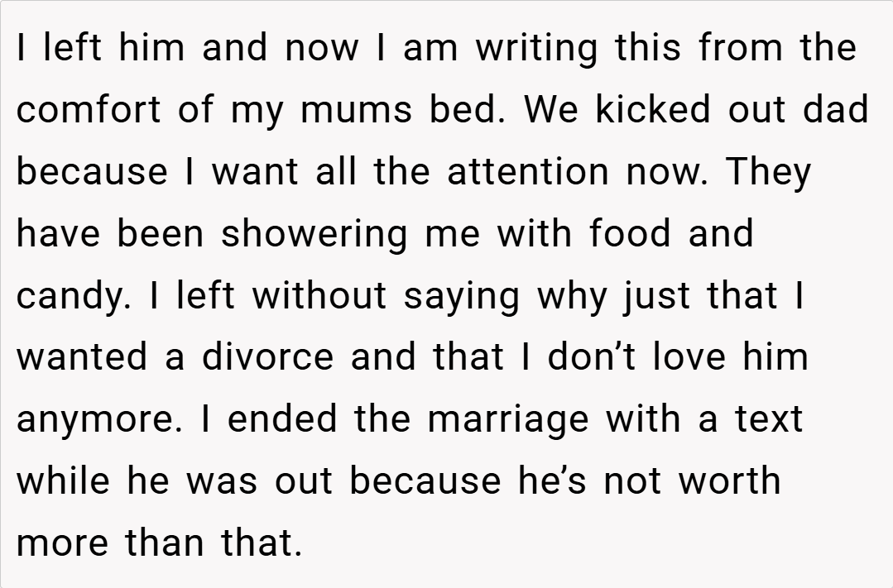Viewport: 893px width, 588px height.
Task: Click the word "divorce"
Action: point(267,357)
